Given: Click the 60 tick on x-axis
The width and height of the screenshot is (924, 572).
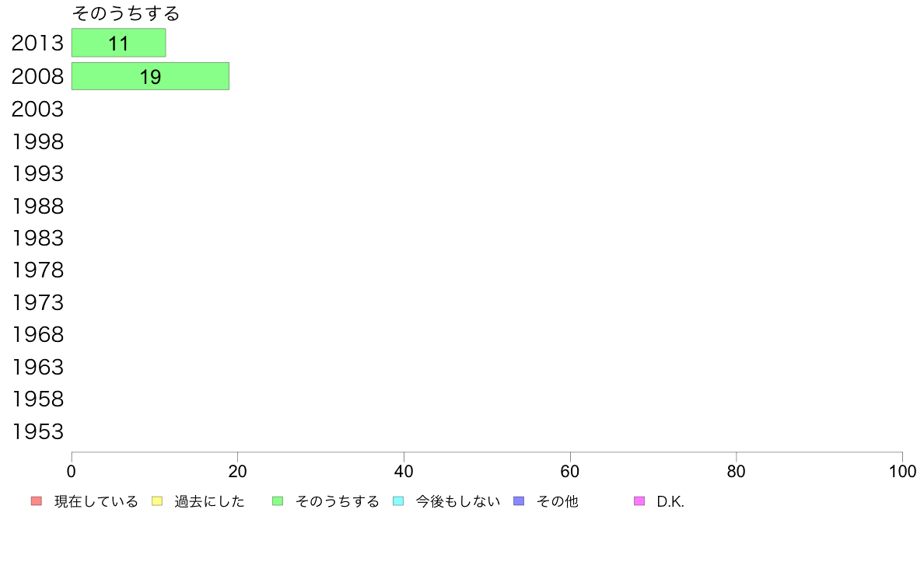Looking at the screenshot, I should tap(570, 471).
